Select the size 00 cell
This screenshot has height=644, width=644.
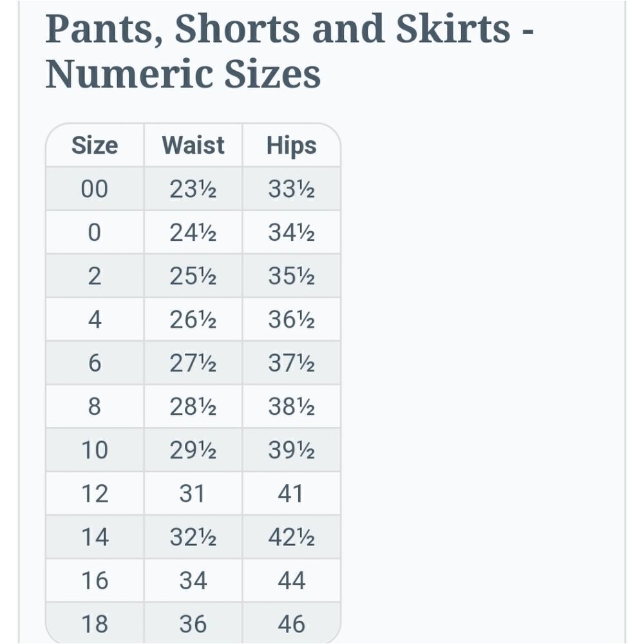tap(95, 189)
